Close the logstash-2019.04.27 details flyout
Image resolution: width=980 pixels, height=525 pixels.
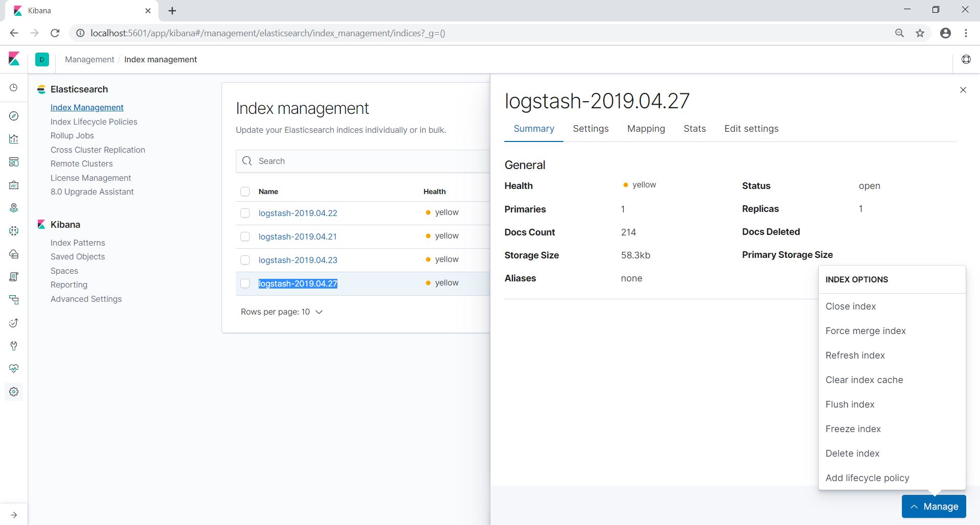click(x=963, y=90)
